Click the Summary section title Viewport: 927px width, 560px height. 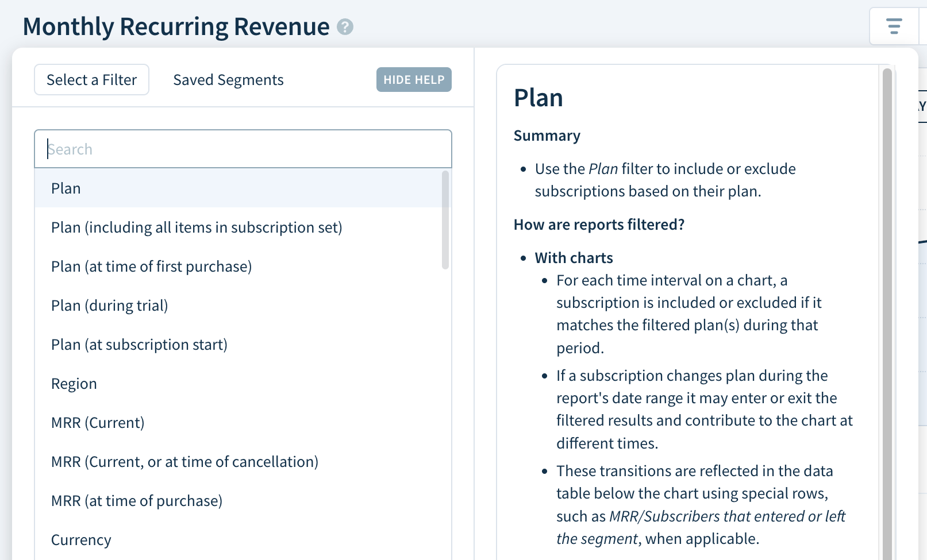click(547, 136)
